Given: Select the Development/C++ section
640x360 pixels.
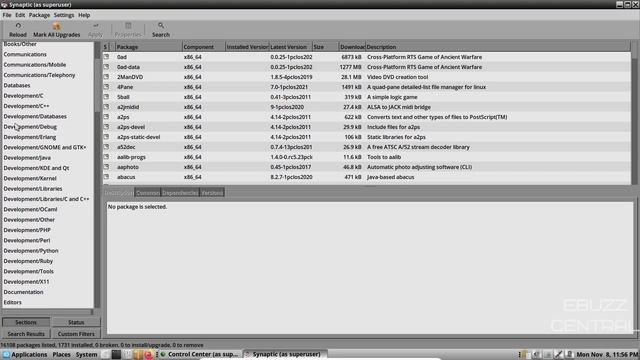Looking at the screenshot, I should [x=26, y=106].
